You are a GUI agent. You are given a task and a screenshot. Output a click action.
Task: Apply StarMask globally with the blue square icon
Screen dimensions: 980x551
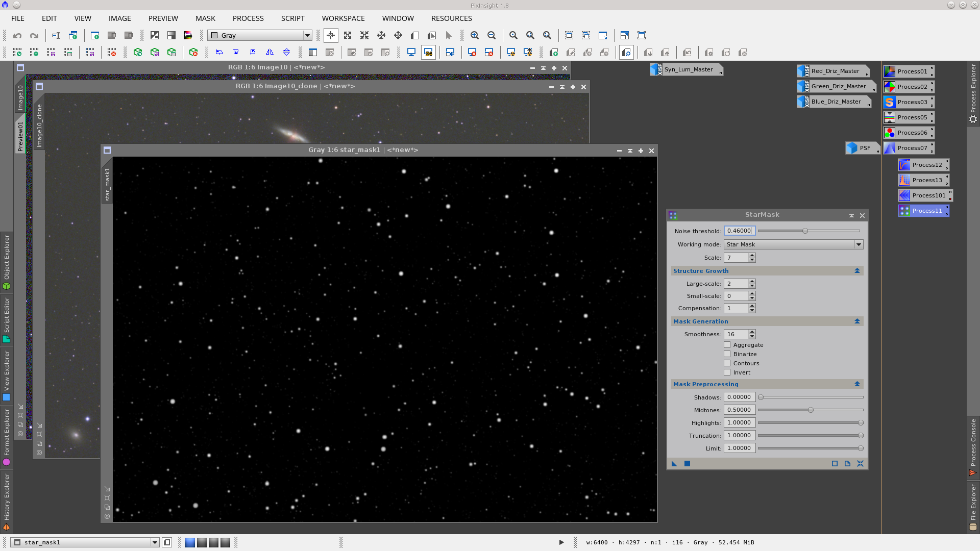(687, 464)
